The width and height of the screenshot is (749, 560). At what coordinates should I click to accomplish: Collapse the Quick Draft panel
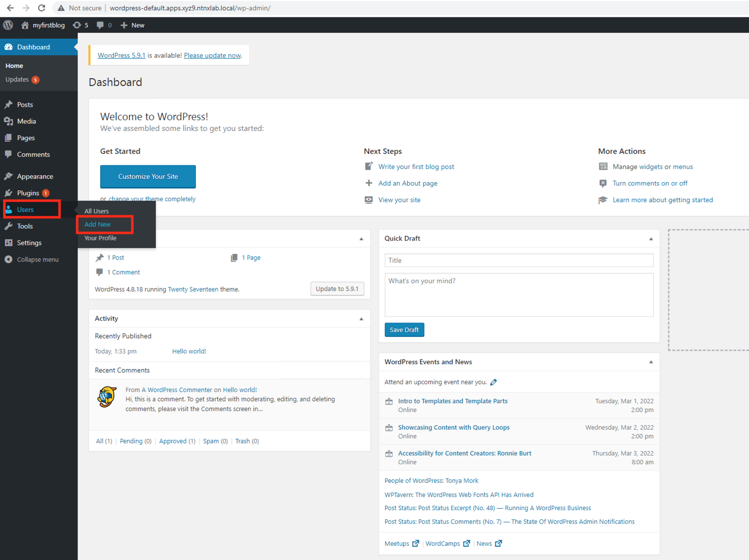coord(650,239)
